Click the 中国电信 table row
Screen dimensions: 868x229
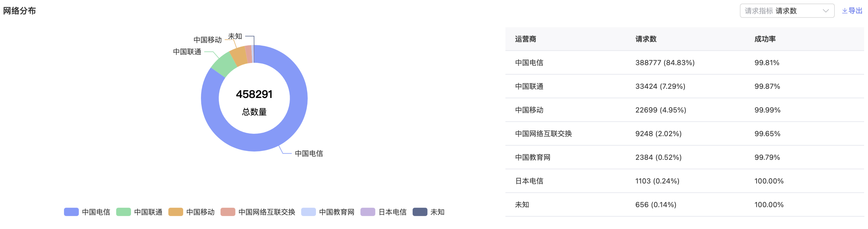pyautogui.click(x=684, y=62)
